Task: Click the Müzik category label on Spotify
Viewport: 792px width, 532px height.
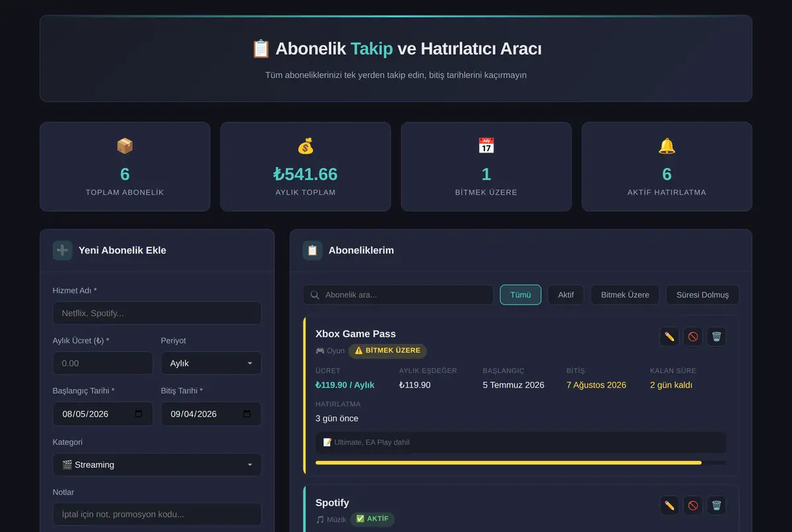Action: click(331, 519)
